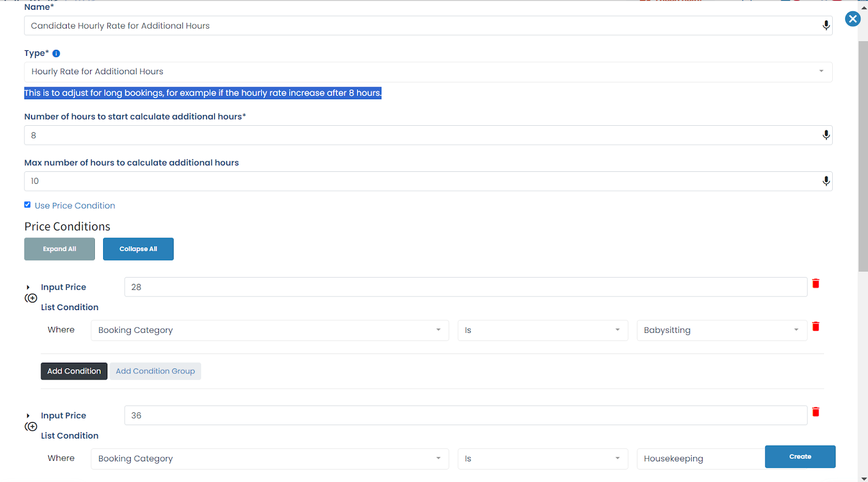Open the Type dropdown
Screen dimensions: 868x482
point(428,72)
